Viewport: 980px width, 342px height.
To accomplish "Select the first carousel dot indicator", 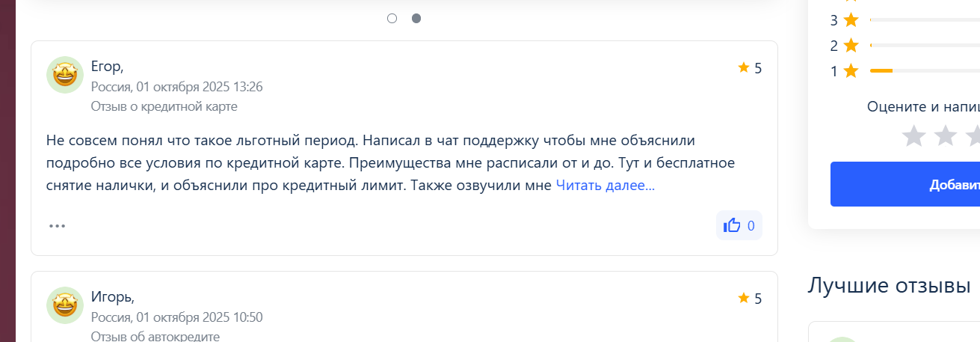I will tap(392, 18).
